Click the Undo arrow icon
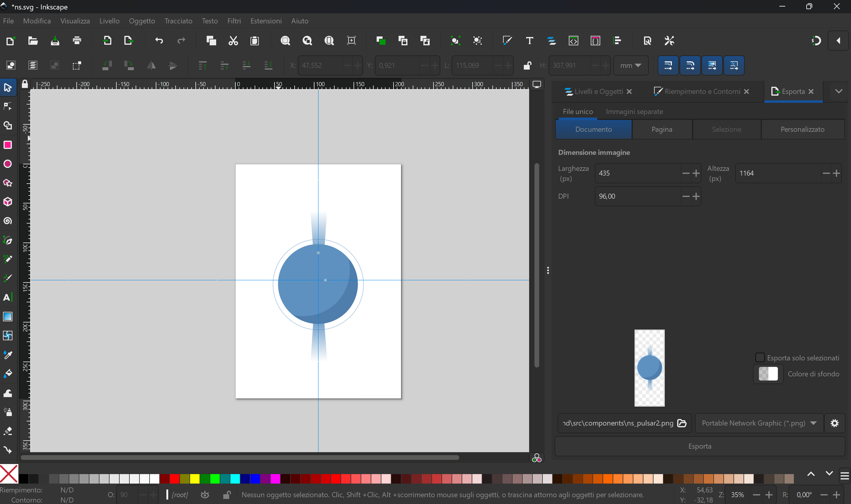This screenshot has width=851, height=504. (x=159, y=41)
